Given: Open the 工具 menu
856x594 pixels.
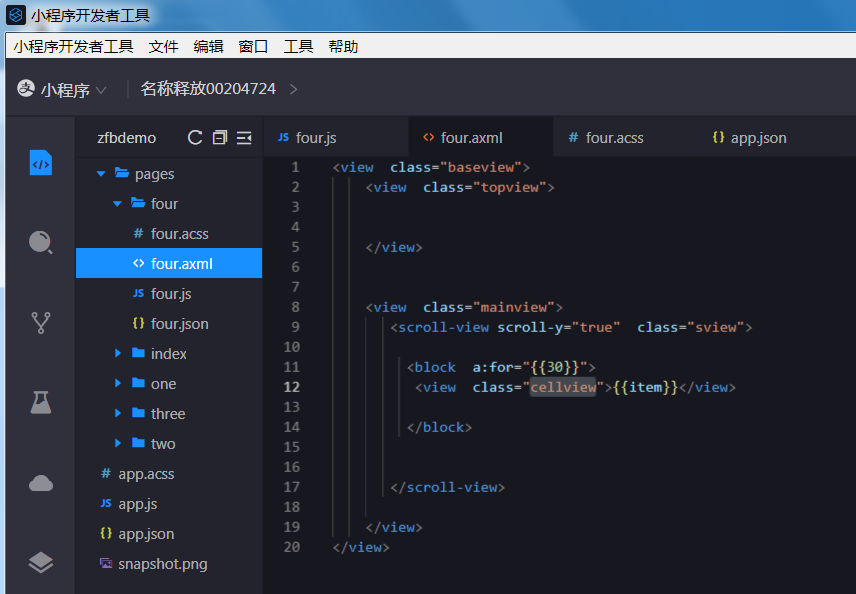Looking at the screenshot, I should coord(298,46).
